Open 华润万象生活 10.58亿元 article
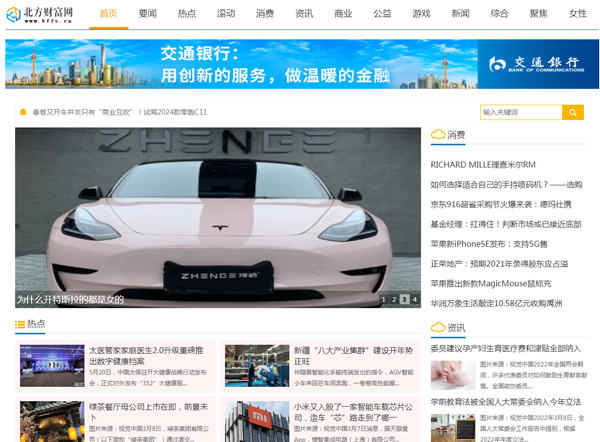Image resolution: width=600 pixels, height=442 pixels. point(496,303)
